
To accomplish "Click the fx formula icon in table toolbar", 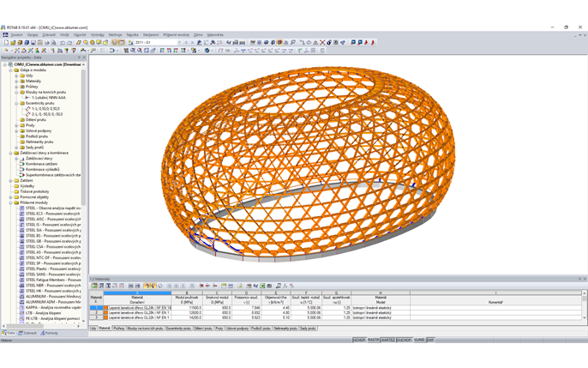I will click(285, 286).
